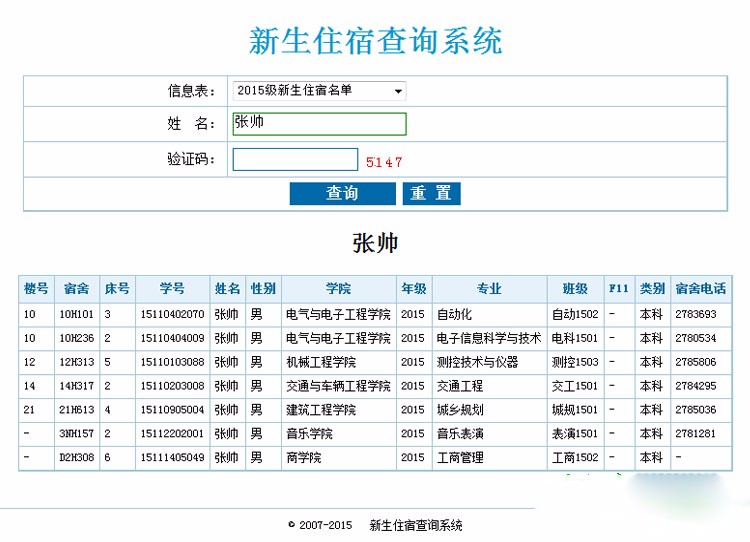Select student ID 15110905004

tap(172, 410)
